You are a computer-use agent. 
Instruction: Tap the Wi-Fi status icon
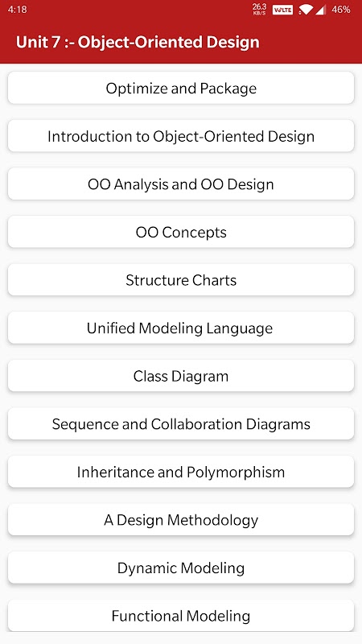306,10
